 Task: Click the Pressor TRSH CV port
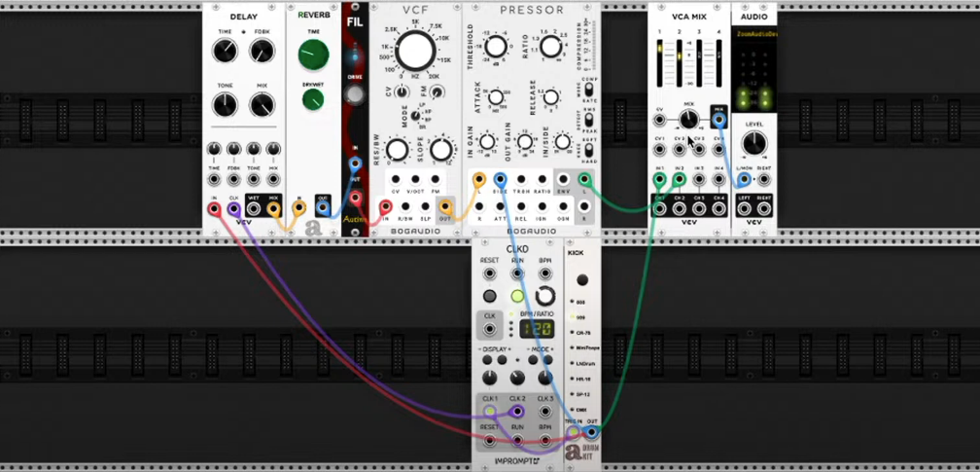coord(521,179)
